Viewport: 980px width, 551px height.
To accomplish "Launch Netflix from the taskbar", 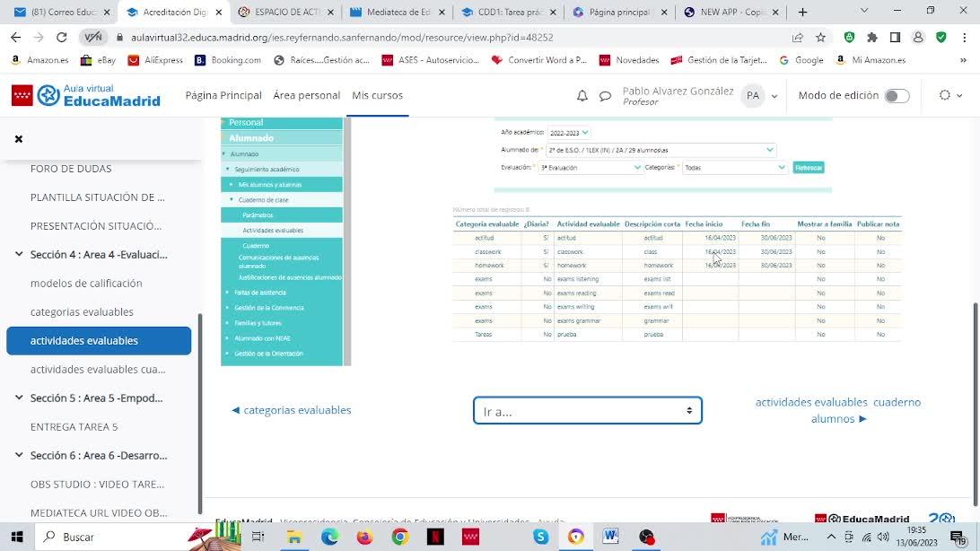I will (435, 537).
